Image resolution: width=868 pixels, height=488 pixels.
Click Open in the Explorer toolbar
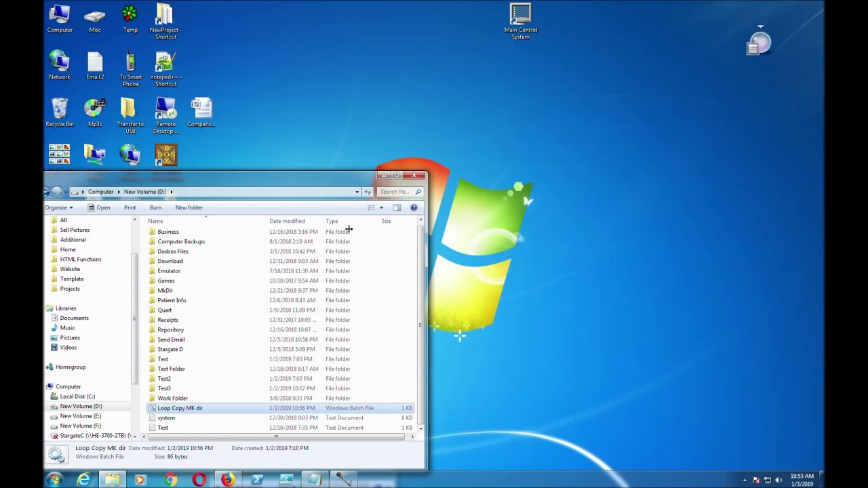tap(99, 207)
